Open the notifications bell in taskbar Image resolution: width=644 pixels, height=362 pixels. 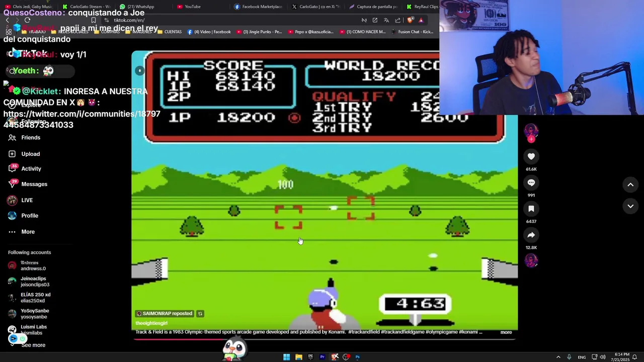pos(635,357)
